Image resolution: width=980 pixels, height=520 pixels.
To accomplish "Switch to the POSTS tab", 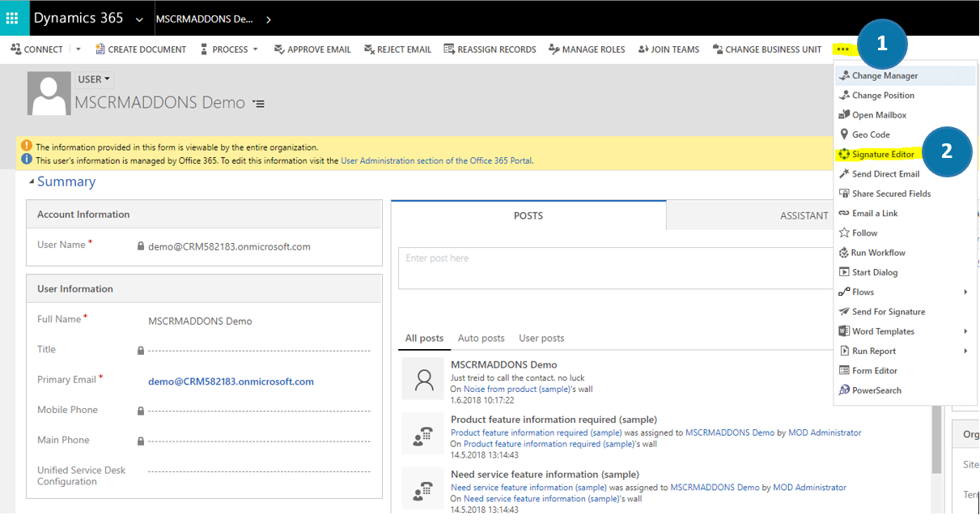I will 528,215.
